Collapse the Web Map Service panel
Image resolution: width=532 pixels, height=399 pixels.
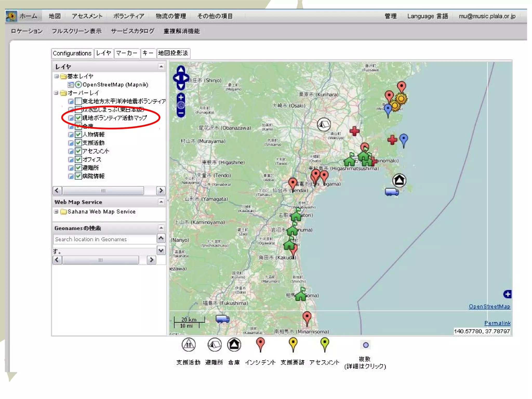[x=161, y=202]
